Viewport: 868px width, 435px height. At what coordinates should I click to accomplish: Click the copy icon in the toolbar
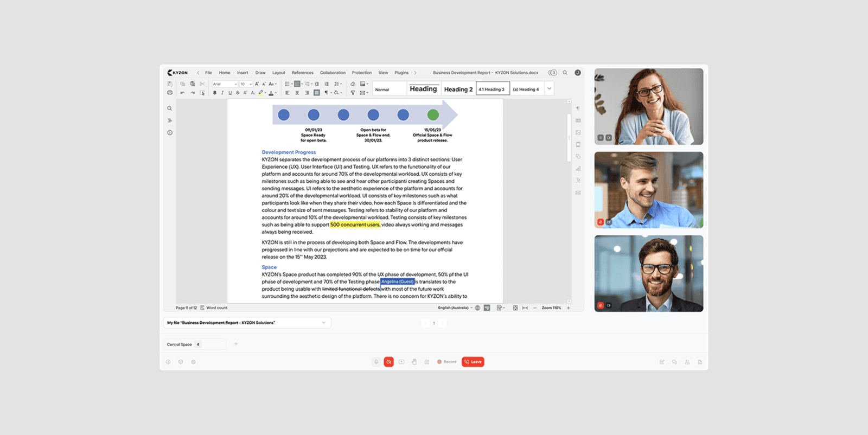(183, 84)
